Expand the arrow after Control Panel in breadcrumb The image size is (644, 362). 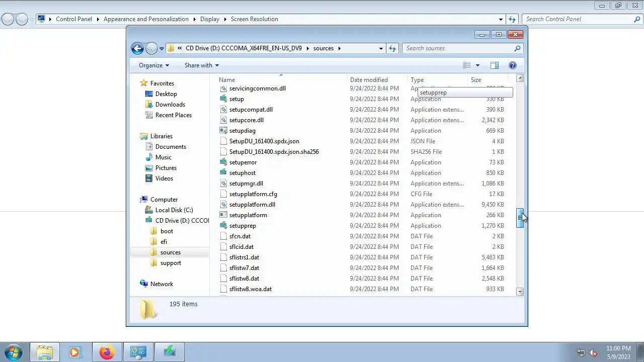98,19
